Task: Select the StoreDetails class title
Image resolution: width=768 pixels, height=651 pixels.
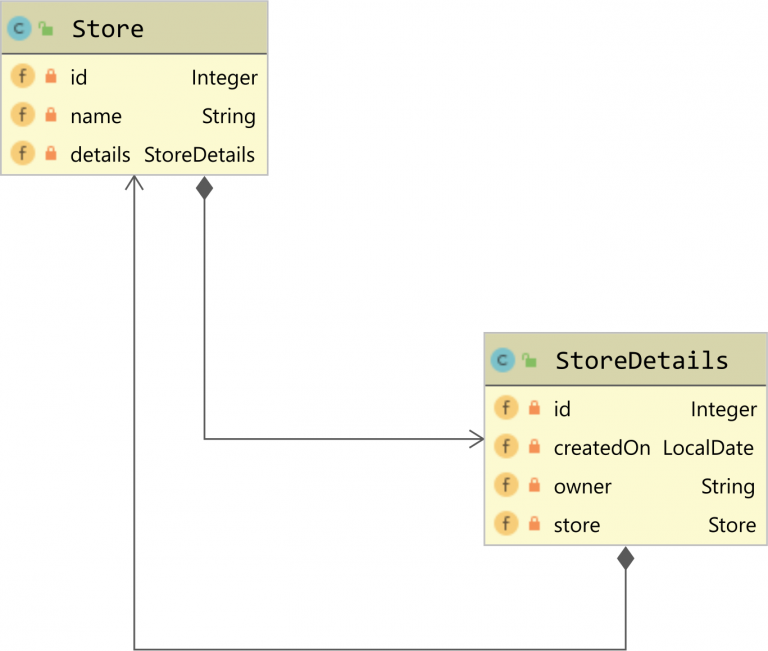Action: coord(641,360)
